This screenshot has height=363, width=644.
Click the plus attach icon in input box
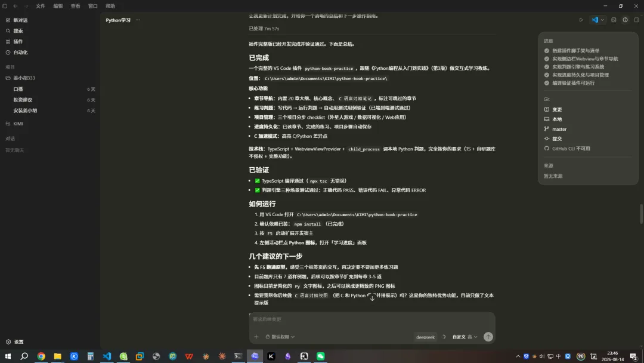pos(256,337)
